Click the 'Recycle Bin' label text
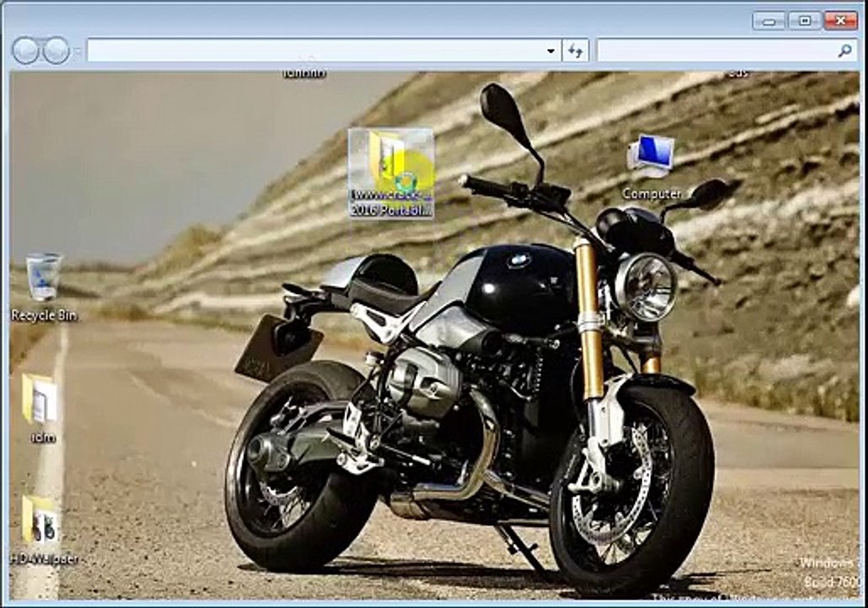This screenshot has height=608, width=868. point(44,316)
